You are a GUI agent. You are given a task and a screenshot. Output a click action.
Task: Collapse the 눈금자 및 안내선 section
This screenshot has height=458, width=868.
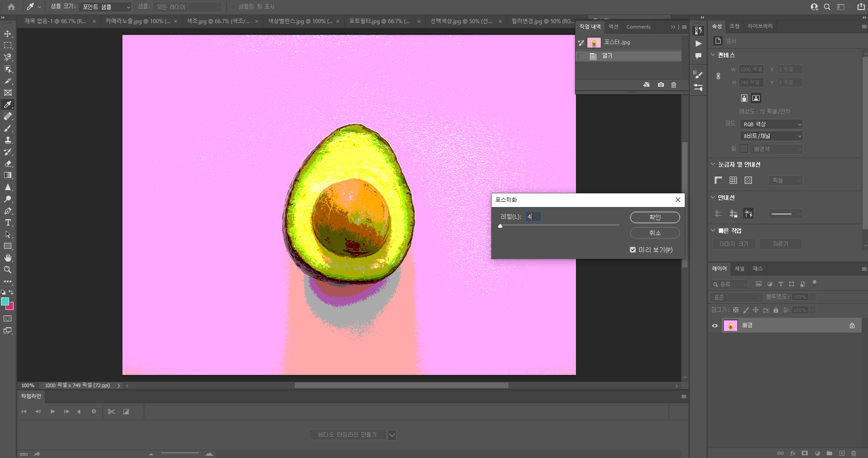(713, 164)
